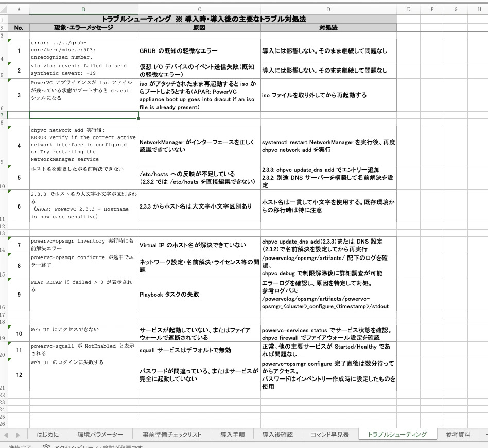Select the powervc-services status 対処法 cell
Viewport: 488px width, 448px height.
(x=328, y=334)
